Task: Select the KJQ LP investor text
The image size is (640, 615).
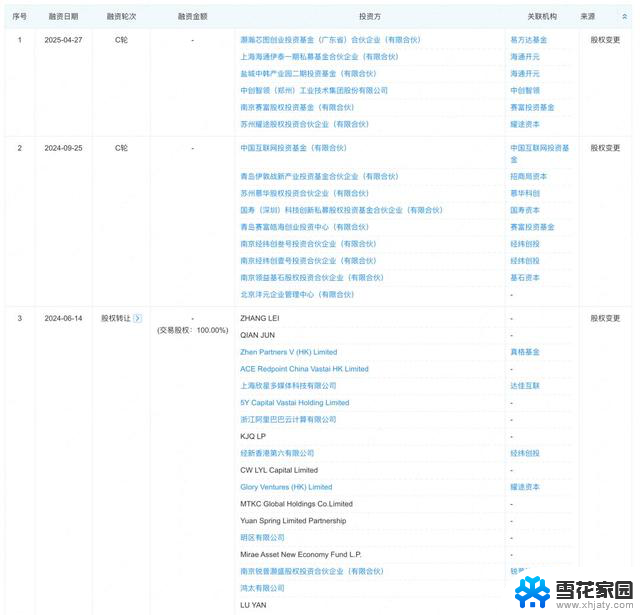Action: (253, 436)
